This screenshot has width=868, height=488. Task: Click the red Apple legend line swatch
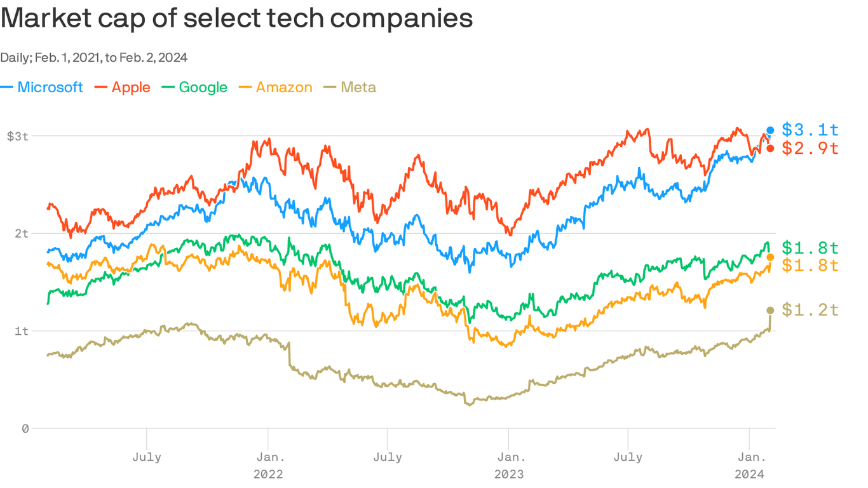[100, 88]
